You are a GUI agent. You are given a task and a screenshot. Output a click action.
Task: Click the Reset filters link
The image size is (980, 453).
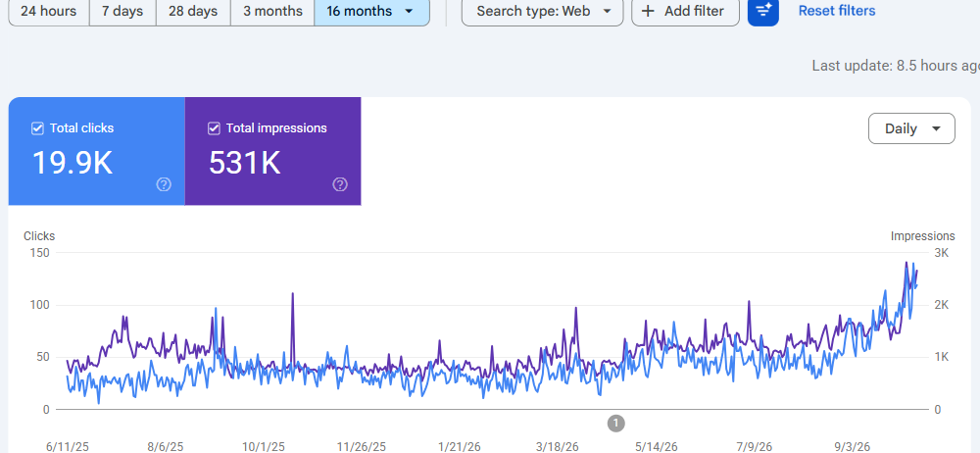[x=837, y=11]
